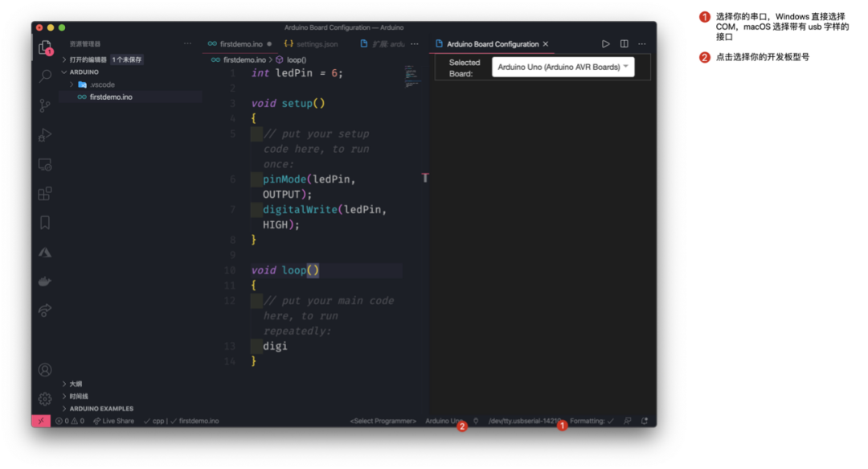The width and height of the screenshot is (868, 469).
Task: Open the Accounts menu in the activity bar
Action: pyautogui.click(x=45, y=370)
